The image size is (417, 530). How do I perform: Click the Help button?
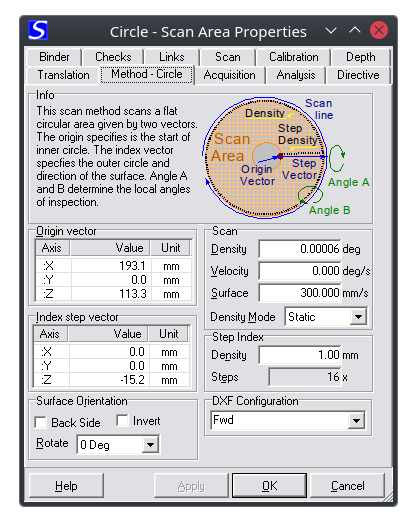tap(66, 486)
